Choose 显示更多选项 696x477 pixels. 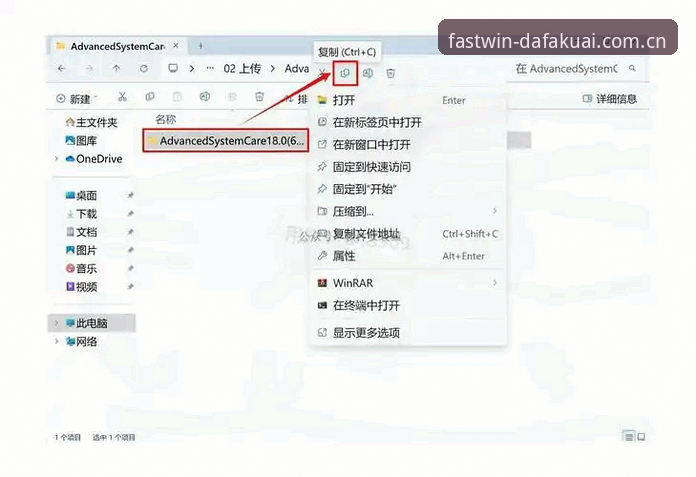tap(408, 332)
